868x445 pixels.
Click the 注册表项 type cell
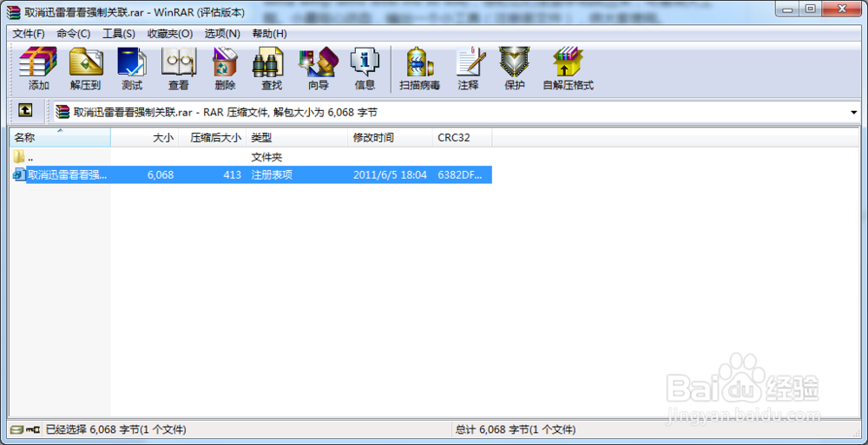[x=272, y=175]
